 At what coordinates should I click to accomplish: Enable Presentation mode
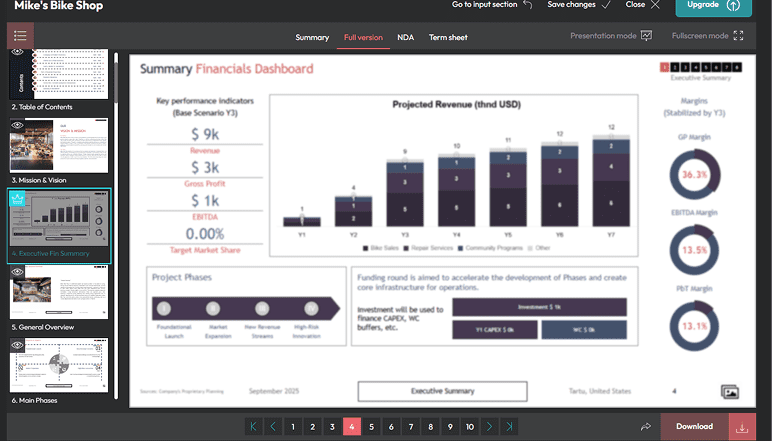(x=610, y=36)
